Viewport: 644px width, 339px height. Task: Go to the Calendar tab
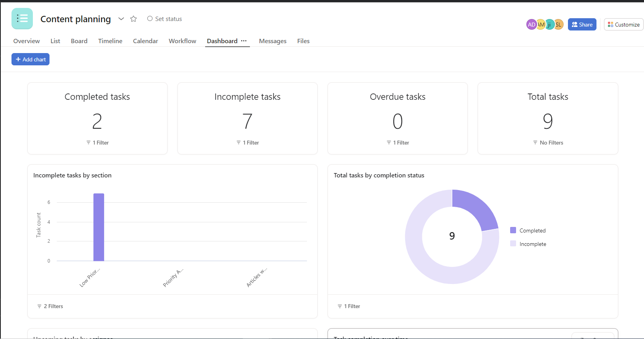[x=145, y=41]
